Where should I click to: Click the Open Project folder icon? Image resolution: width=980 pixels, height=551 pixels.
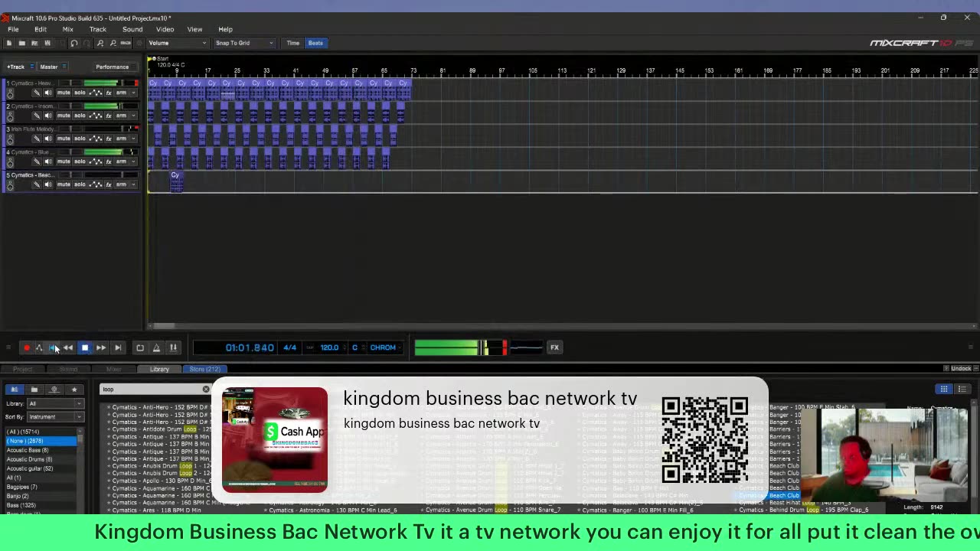(x=21, y=43)
